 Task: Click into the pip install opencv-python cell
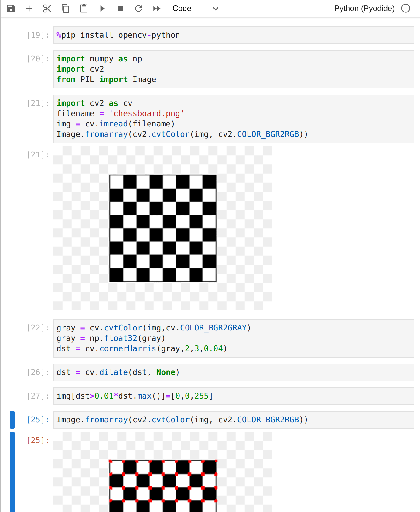pyautogui.click(x=233, y=35)
